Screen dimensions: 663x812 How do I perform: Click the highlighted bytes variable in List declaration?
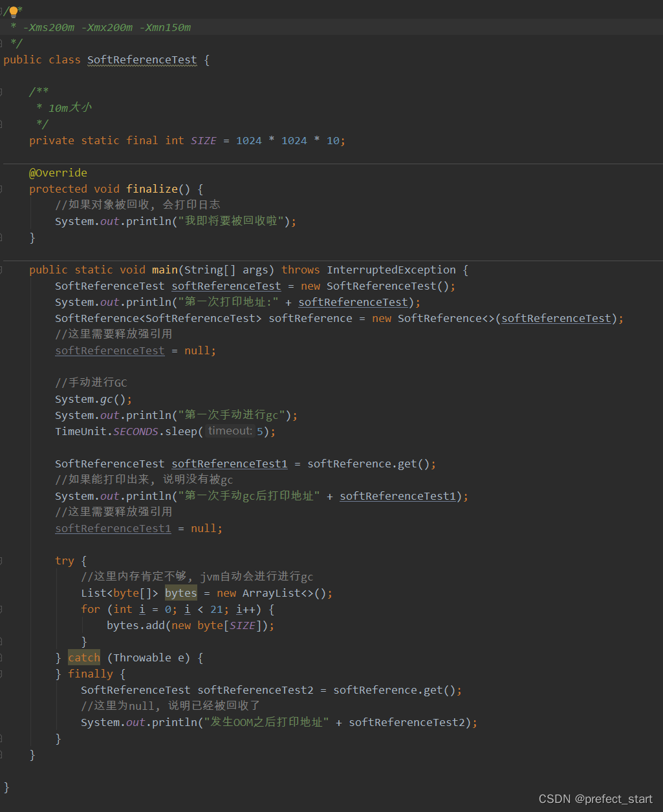pyautogui.click(x=181, y=593)
